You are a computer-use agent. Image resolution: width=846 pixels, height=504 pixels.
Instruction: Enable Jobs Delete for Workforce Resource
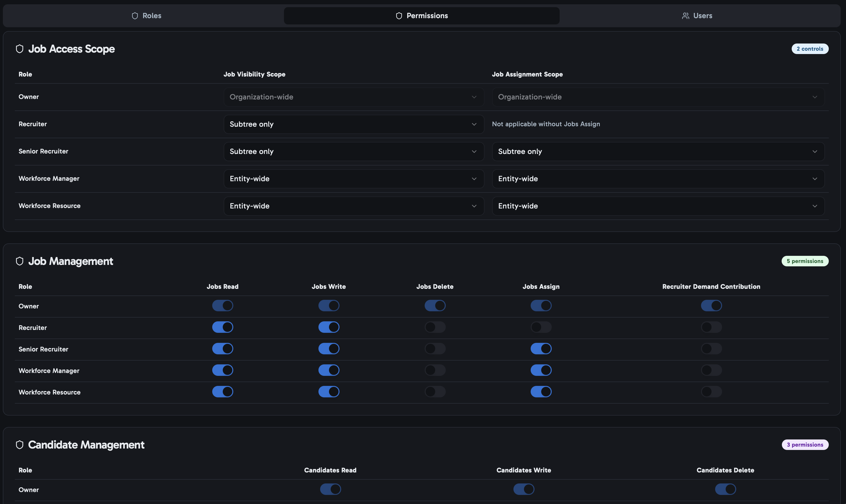[x=435, y=392]
